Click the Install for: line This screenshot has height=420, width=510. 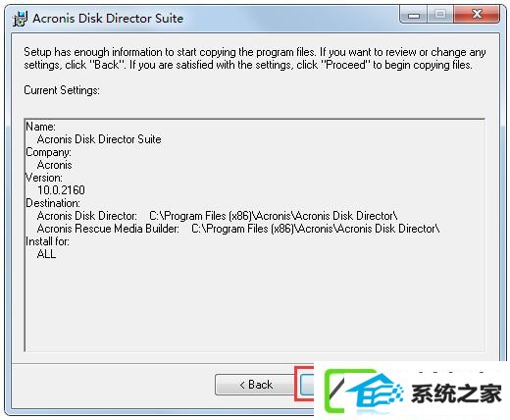(47, 241)
